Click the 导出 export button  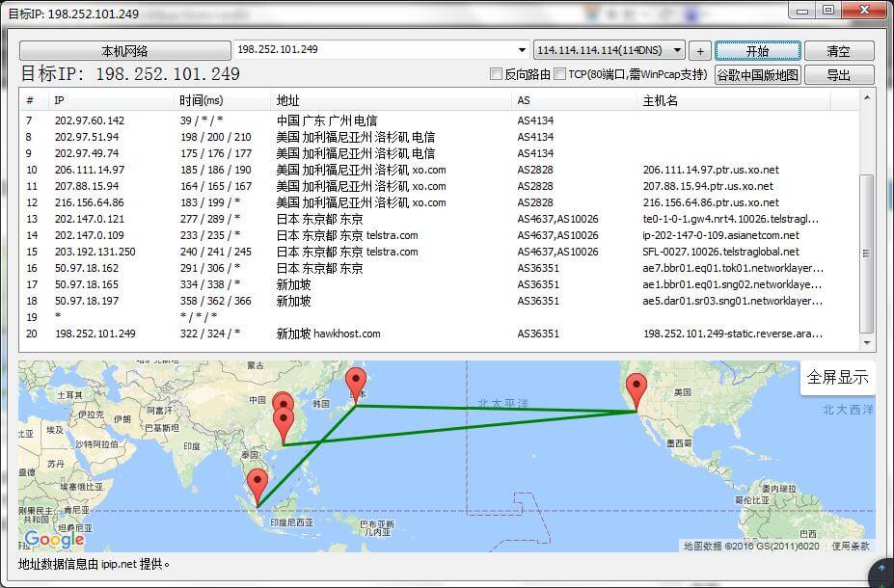coord(838,75)
